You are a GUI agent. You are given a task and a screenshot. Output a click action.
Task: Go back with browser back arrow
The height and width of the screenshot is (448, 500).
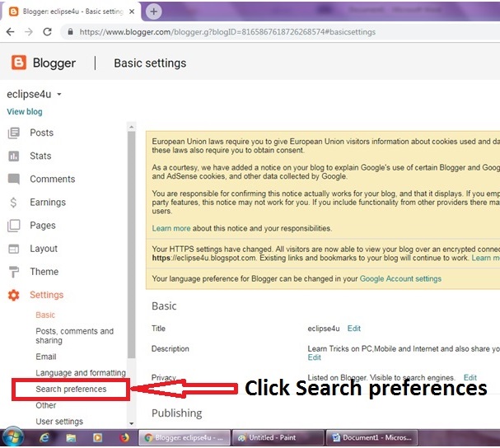tap(11, 31)
